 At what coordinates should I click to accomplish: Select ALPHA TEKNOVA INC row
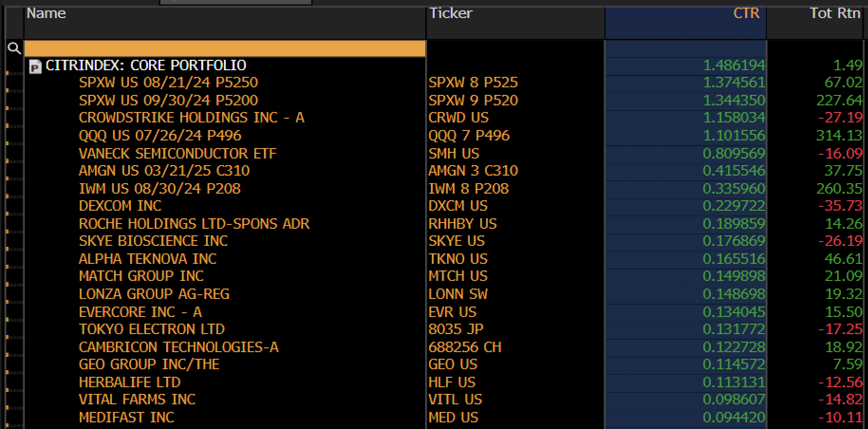pos(148,259)
